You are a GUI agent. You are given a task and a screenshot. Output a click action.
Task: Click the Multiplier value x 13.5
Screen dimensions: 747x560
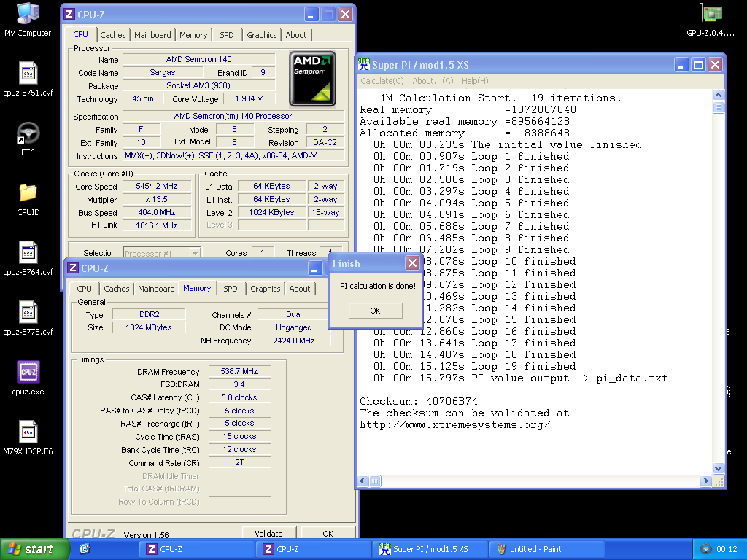click(157, 199)
